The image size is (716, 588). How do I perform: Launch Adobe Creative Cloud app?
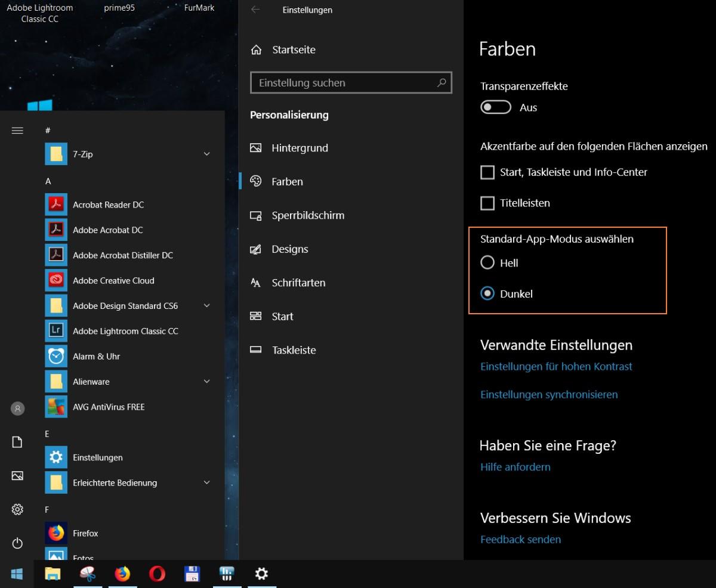pyautogui.click(x=113, y=280)
